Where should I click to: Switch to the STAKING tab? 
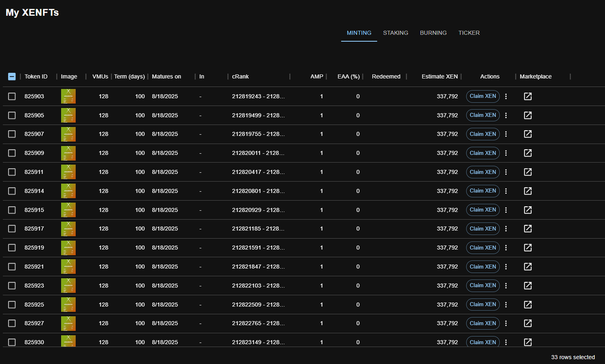click(395, 32)
